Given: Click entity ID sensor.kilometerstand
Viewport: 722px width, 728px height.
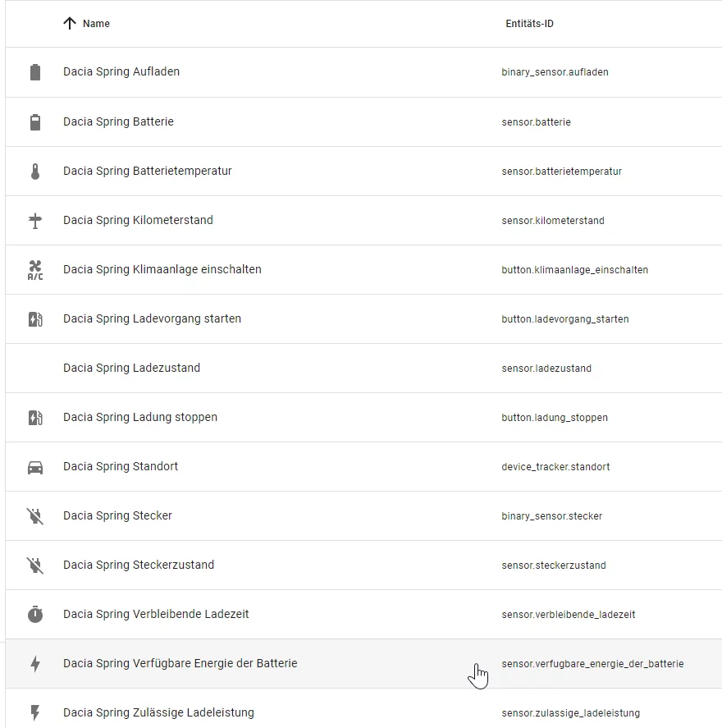Looking at the screenshot, I should tap(553, 221).
